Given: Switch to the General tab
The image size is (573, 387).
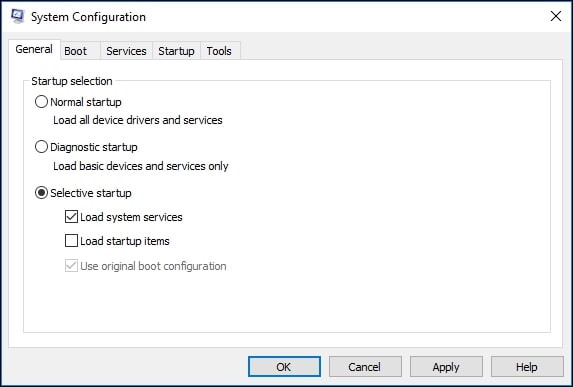Looking at the screenshot, I should pyautogui.click(x=34, y=49).
